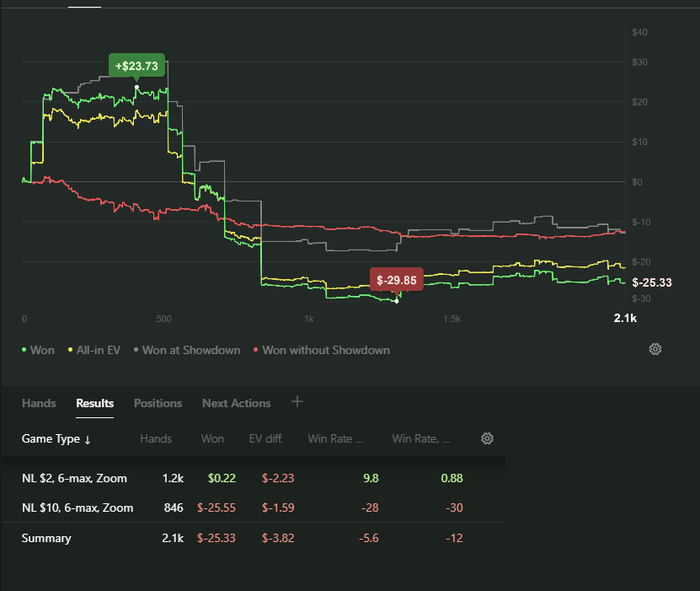
Task: Click the 500 x-axis label
Action: [164, 319]
